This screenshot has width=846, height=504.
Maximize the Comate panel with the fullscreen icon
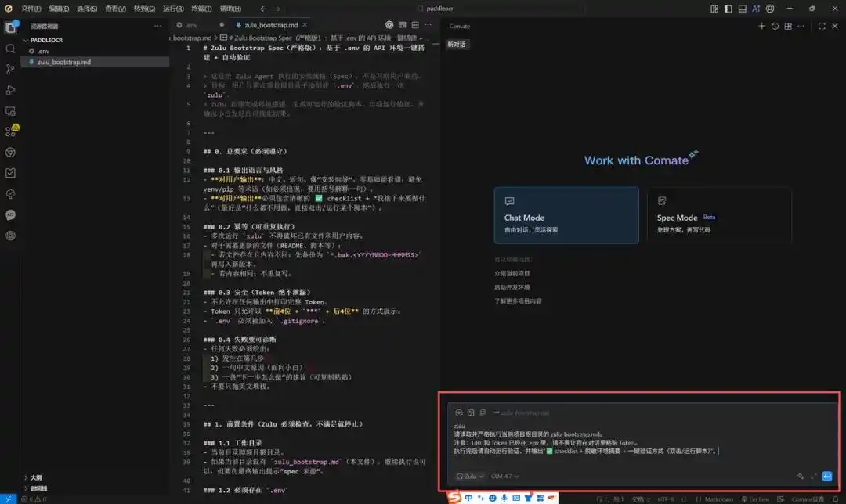[822, 26]
